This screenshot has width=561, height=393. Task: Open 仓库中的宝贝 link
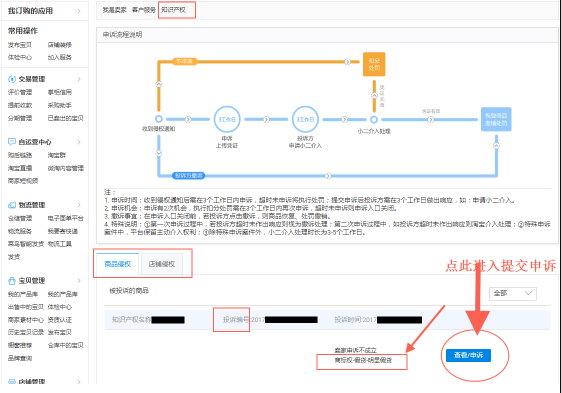pos(65,345)
